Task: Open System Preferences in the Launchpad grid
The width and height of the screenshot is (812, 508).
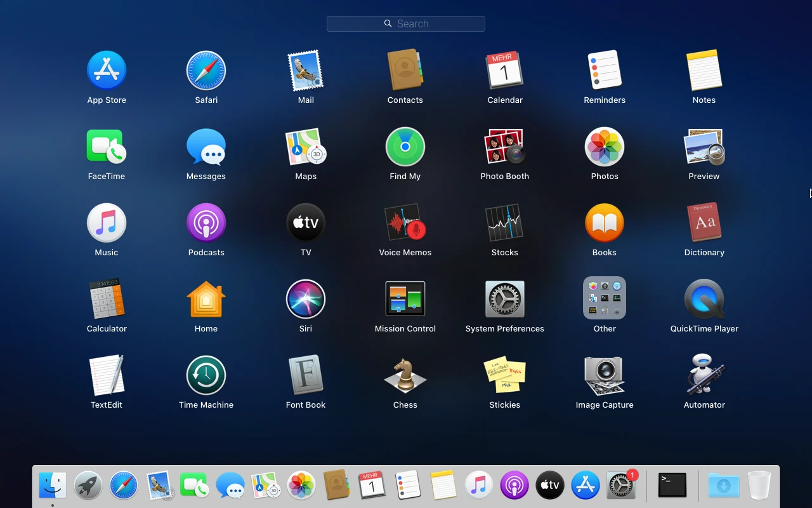Action: coord(505,299)
